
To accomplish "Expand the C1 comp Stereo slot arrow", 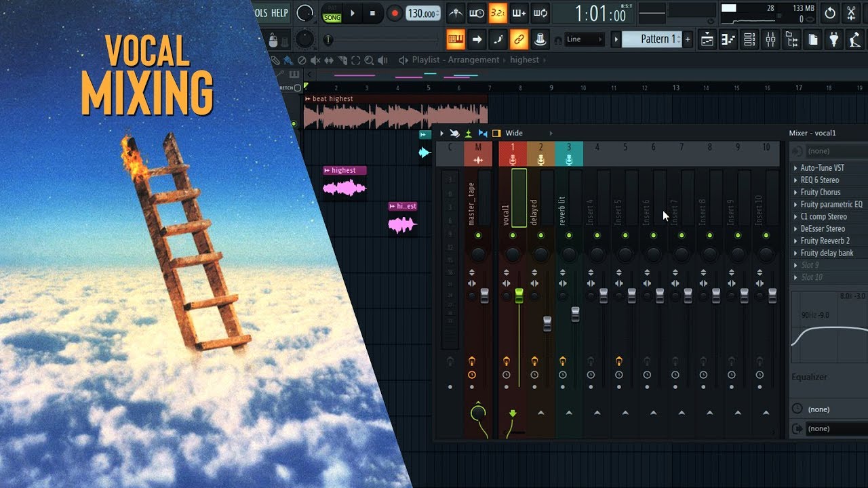I will (795, 217).
